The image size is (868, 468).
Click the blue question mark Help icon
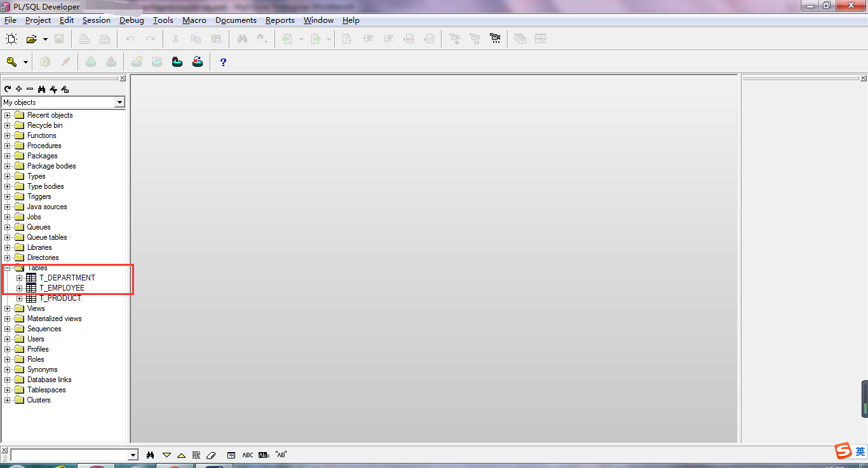pos(223,62)
